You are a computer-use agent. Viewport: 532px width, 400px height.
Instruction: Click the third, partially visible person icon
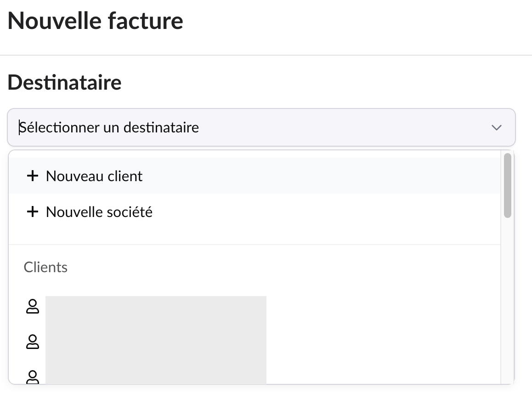click(32, 377)
